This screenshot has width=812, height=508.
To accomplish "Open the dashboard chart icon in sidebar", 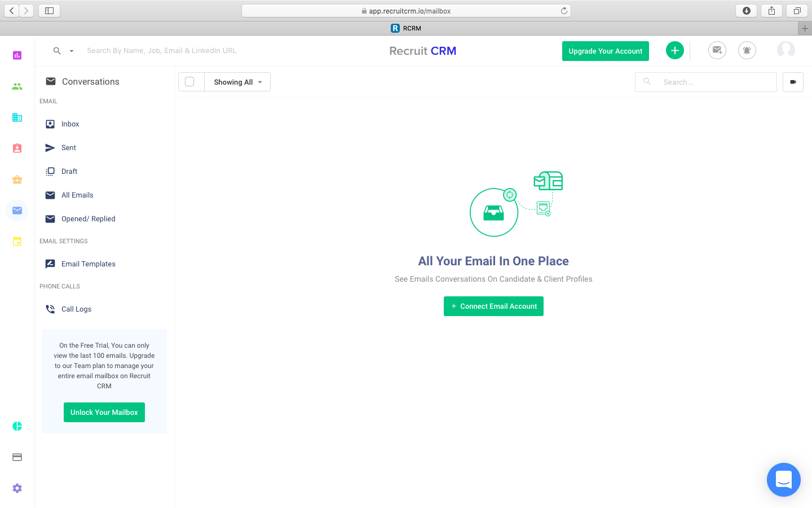I will coord(17,55).
